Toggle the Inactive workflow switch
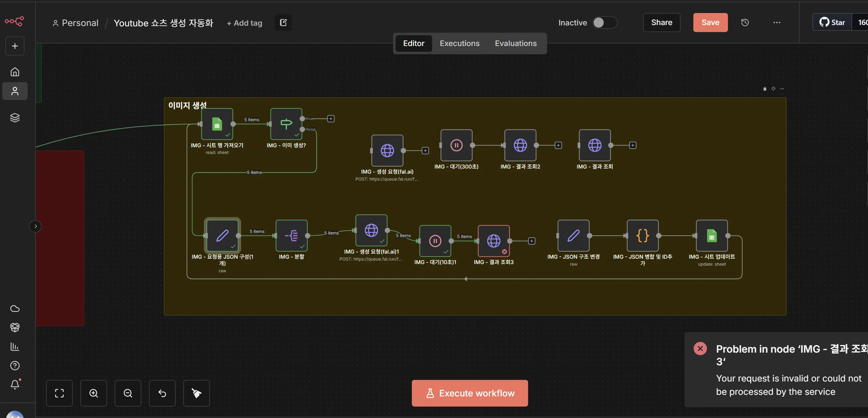Viewport: 868px width, 418px height. pos(604,23)
